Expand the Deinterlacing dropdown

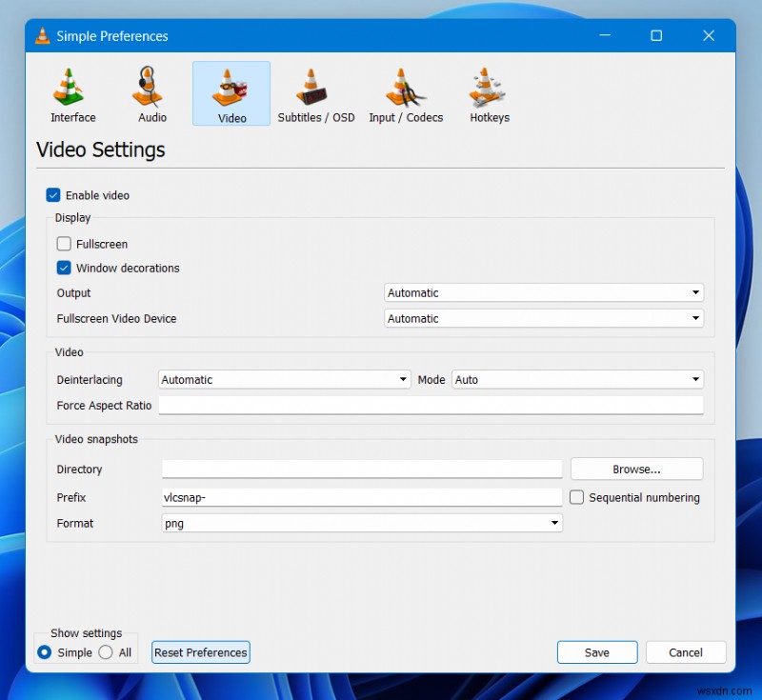tap(404, 379)
